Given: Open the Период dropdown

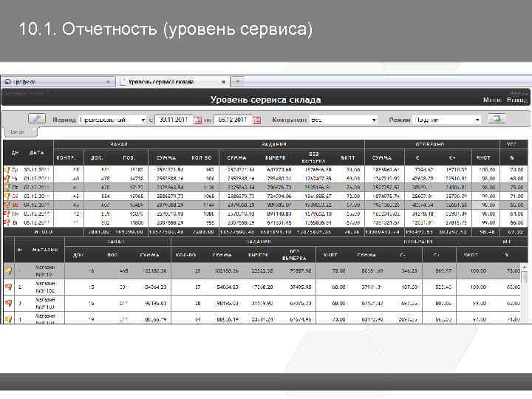Looking at the screenshot, I should (x=112, y=120).
